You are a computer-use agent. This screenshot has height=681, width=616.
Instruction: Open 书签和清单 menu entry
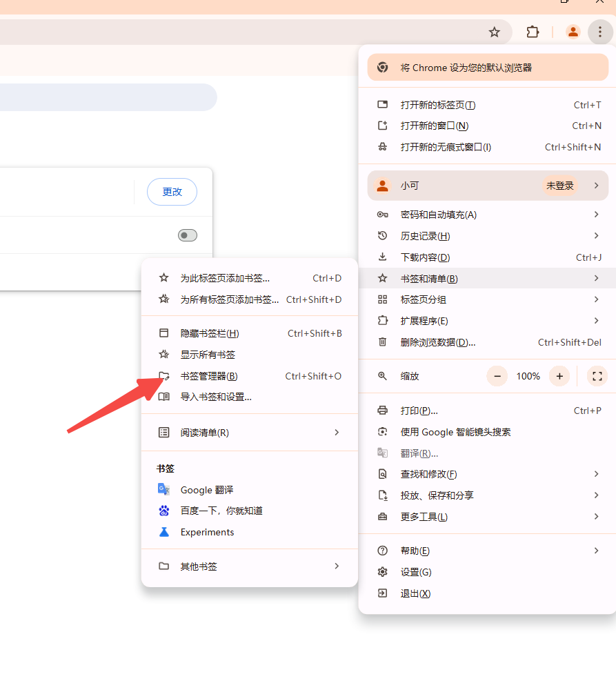pyautogui.click(x=487, y=278)
